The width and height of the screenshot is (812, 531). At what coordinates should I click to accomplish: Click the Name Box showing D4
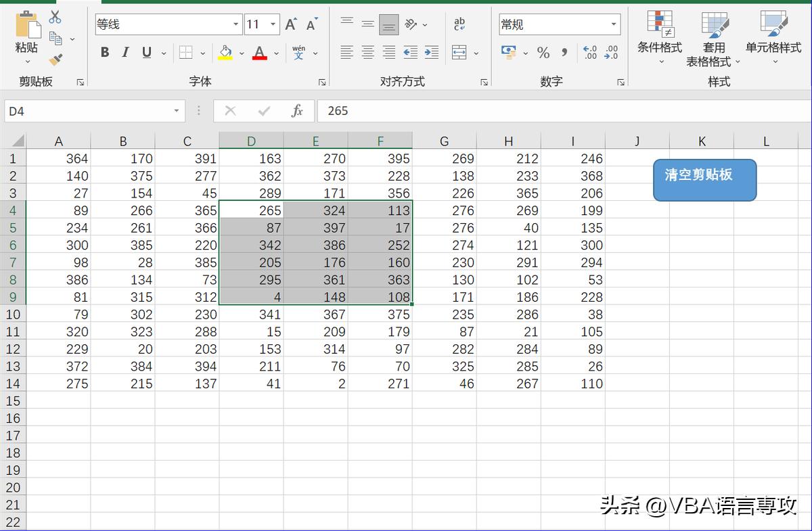click(88, 111)
